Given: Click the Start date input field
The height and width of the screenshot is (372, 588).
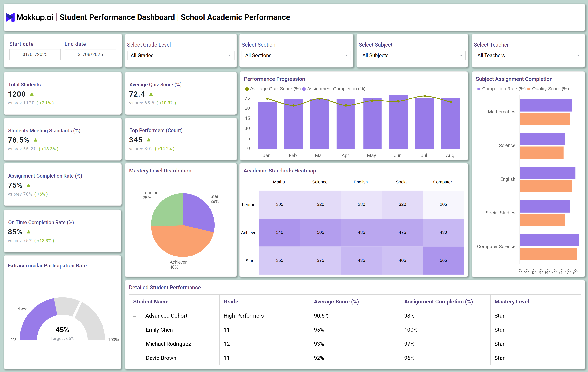Looking at the screenshot, I should (x=35, y=54).
